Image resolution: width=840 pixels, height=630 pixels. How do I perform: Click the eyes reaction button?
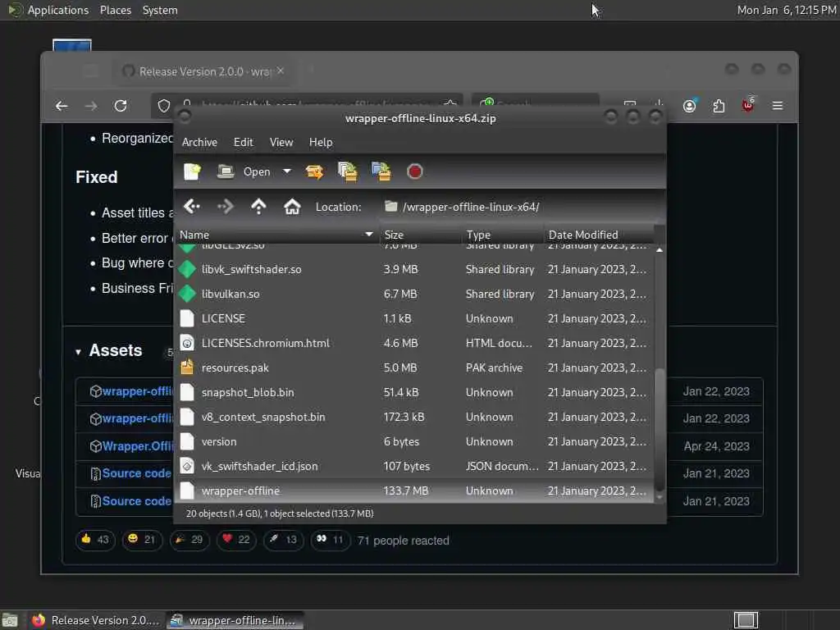point(330,540)
